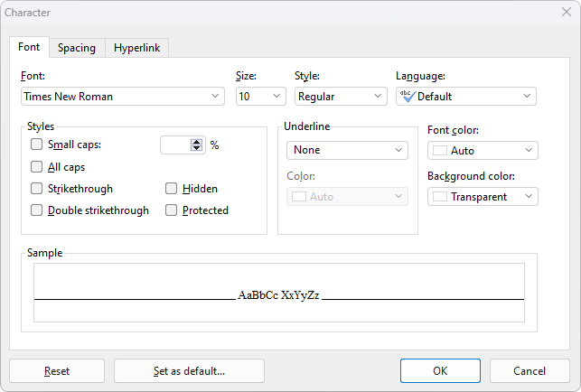Check the Protected option
Screen dimensions: 581x392
coord(171,210)
